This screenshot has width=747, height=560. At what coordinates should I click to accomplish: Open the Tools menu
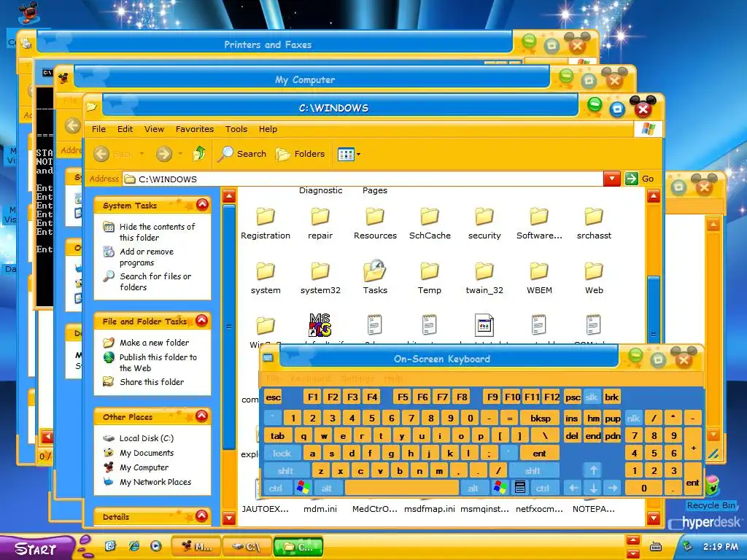click(236, 129)
